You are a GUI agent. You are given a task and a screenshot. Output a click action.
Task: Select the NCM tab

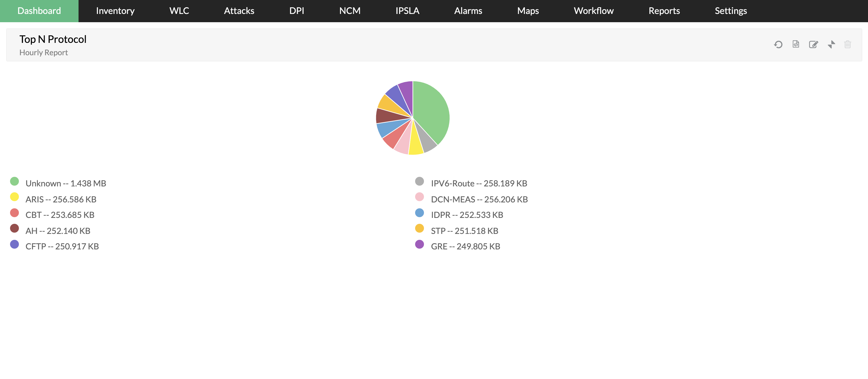(350, 11)
